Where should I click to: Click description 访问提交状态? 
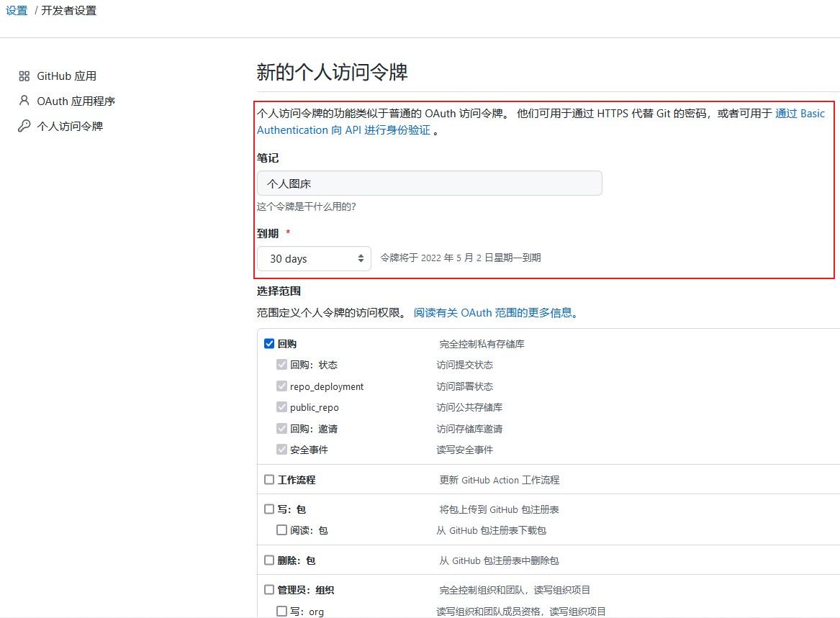(464, 365)
